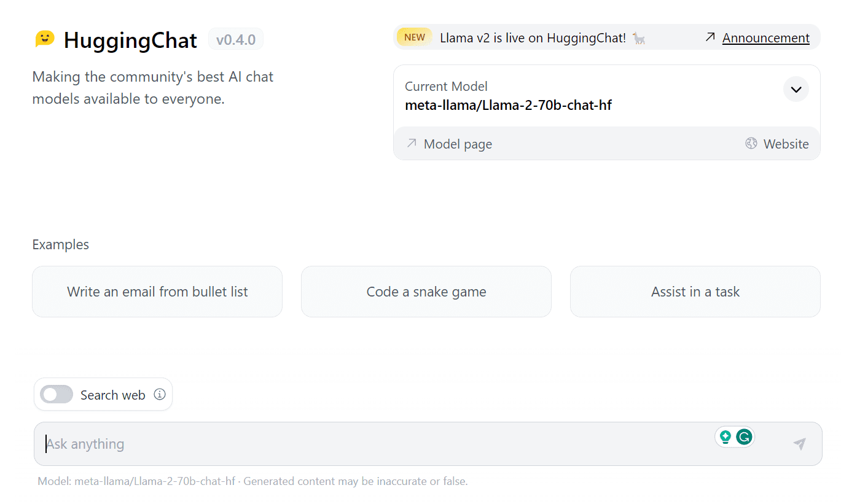Select the Write an email from bullet list example
The width and height of the screenshot is (841, 504).
157,292
